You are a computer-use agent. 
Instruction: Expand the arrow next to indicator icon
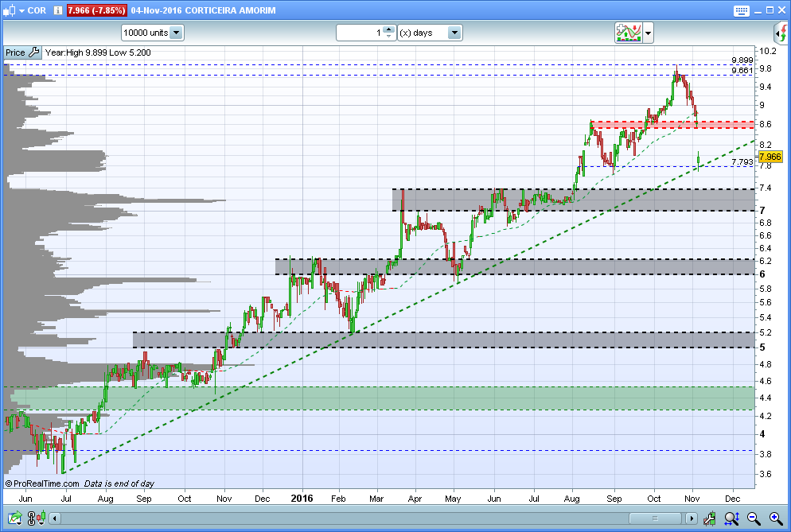[649, 33]
